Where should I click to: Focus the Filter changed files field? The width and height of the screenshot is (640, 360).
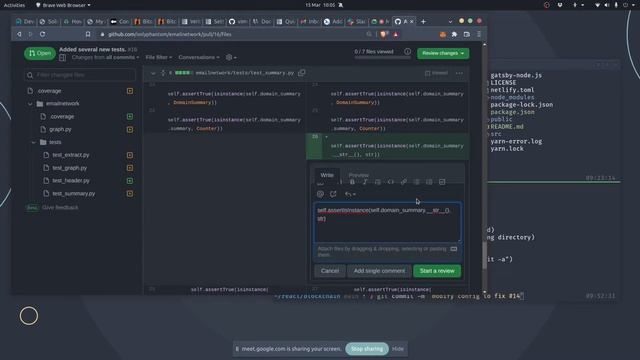point(80,76)
